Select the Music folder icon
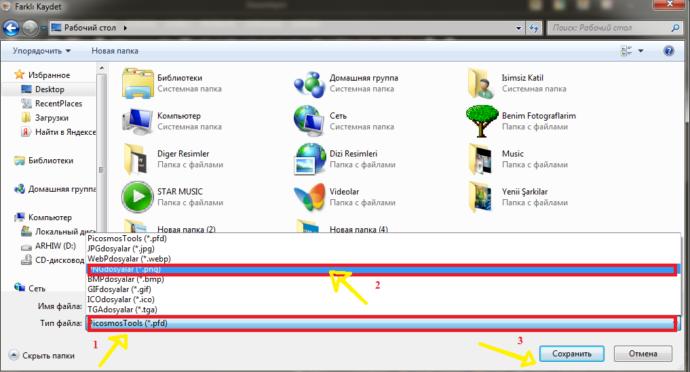 click(481, 159)
